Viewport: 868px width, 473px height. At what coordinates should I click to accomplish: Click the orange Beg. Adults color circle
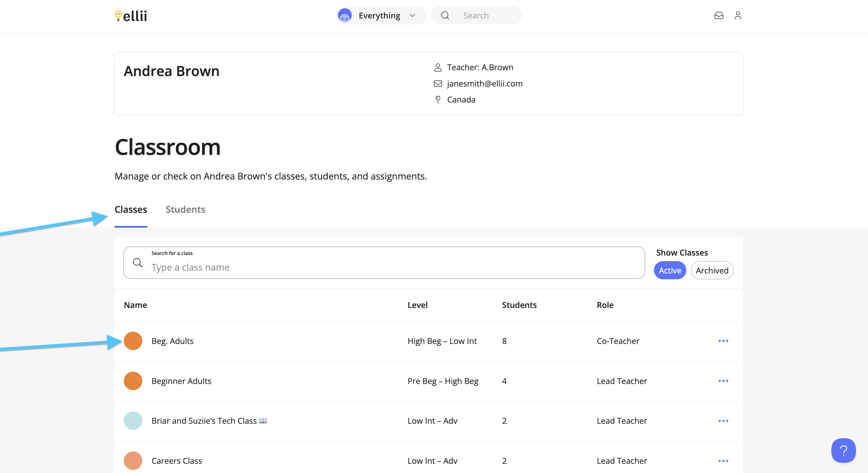coord(133,341)
